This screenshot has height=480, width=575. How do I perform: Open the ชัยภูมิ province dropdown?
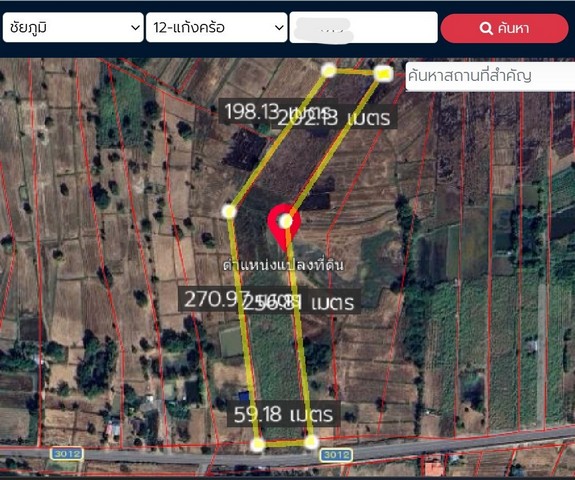click(73, 28)
